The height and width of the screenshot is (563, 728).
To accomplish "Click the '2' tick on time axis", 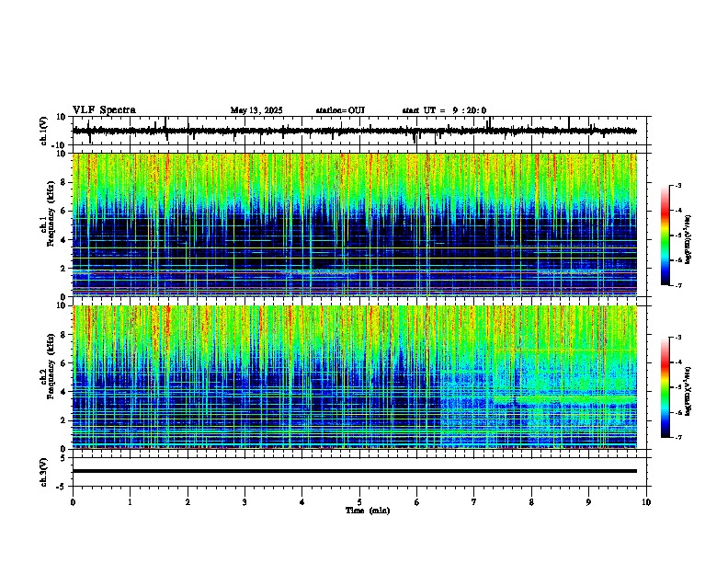I will pos(188,502).
